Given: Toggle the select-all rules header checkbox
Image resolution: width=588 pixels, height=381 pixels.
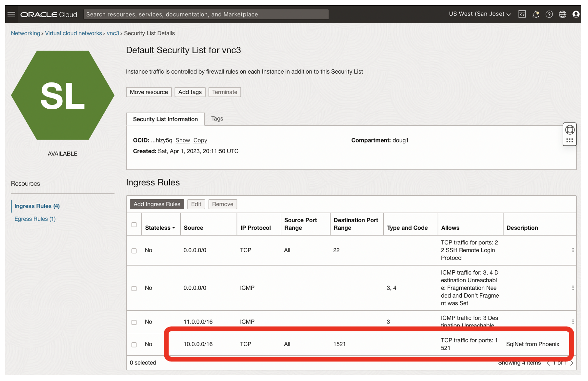Looking at the screenshot, I should pyautogui.click(x=134, y=225).
